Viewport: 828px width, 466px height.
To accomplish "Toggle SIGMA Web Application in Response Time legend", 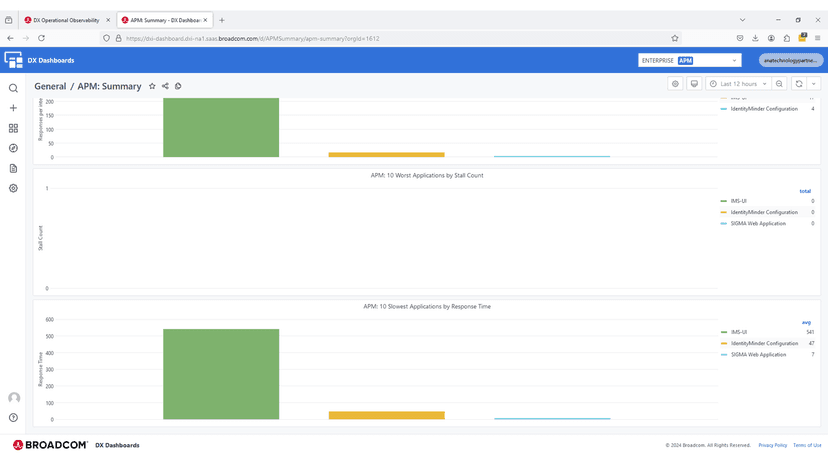I will coord(758,354).
